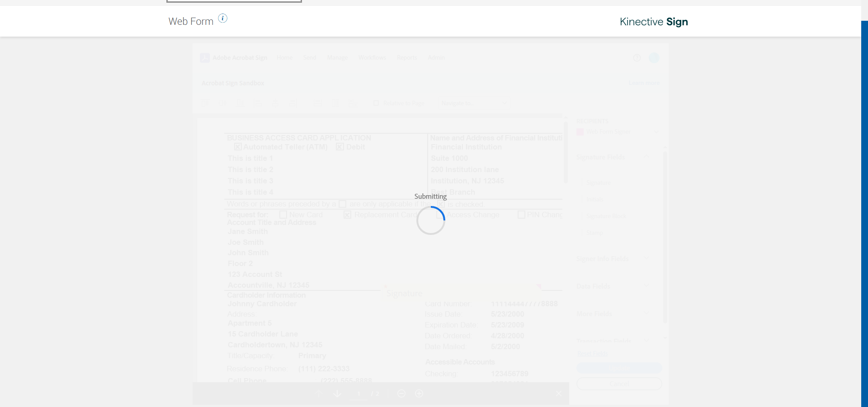Image resolution: width=868 pixels, height=407 pixels.
Task: Select the Initials field type
Action: click(594, 200)
